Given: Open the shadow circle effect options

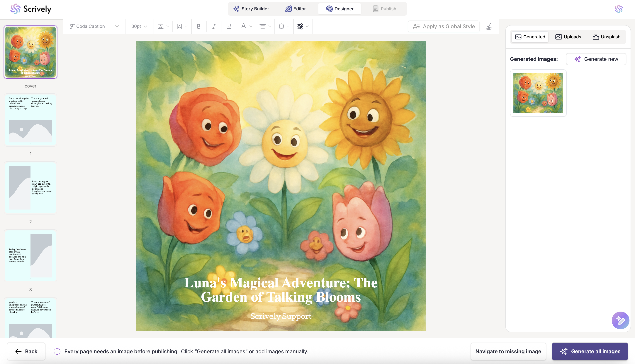Looking at the screenshot, I should 284,26.
